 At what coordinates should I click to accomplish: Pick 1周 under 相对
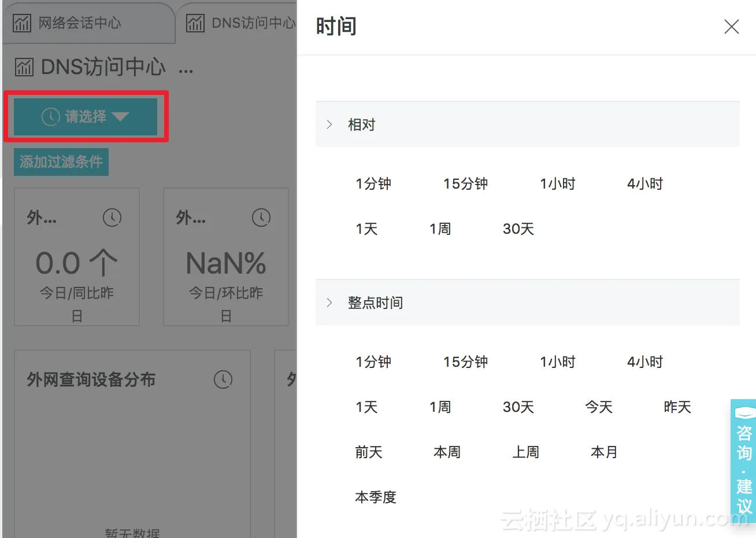point(440,229)
